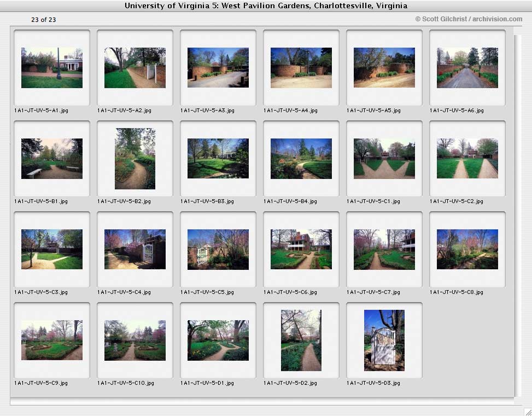Open the vertical 1A1-JT-UV-5-B2.jpg thumbnail
Viewport: 532px width, 416px height.
click(135, 159)
